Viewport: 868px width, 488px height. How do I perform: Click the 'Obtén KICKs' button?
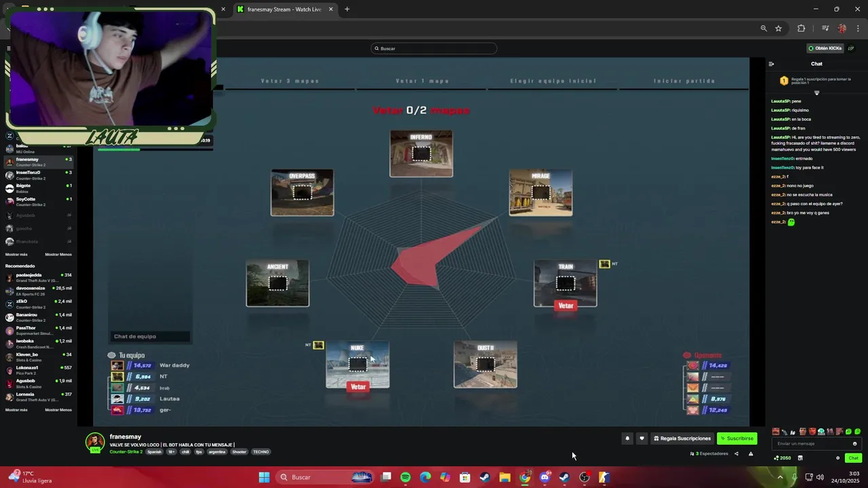(x=825, y=48)
